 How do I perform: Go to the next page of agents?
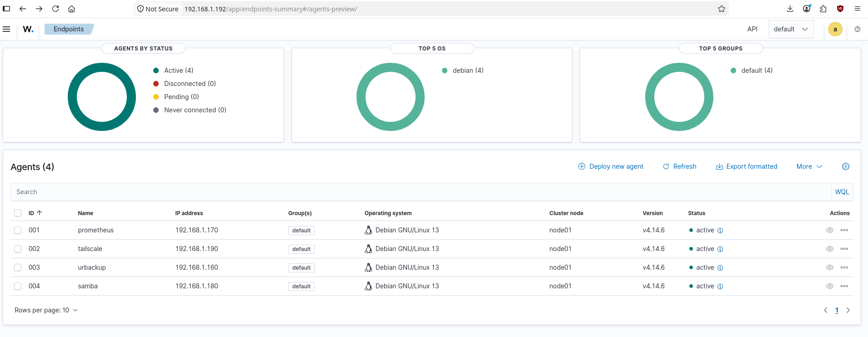pyautogui.click(x=848, y=310)
